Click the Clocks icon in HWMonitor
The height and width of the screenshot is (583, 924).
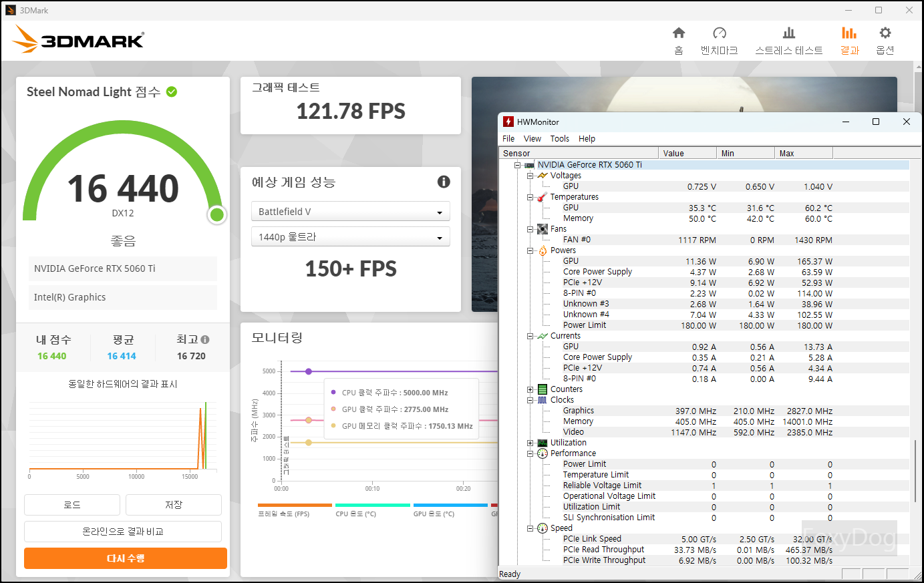543,400
